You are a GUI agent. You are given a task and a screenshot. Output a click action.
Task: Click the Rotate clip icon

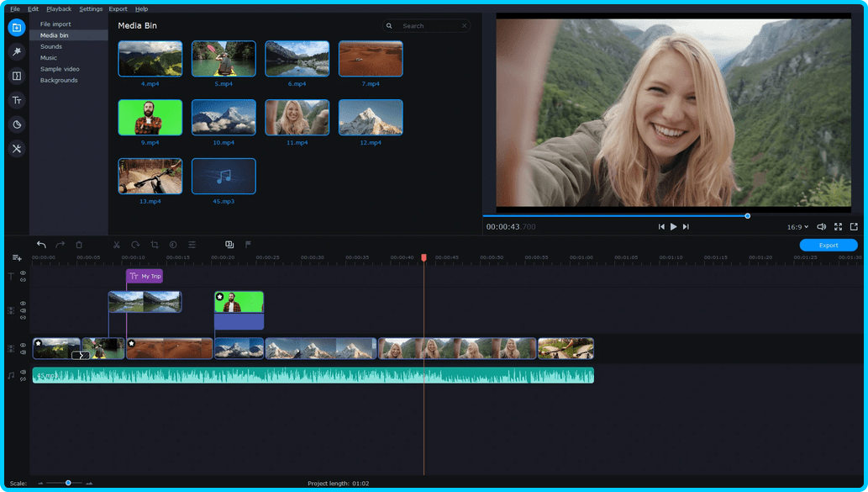click(135, 245)
